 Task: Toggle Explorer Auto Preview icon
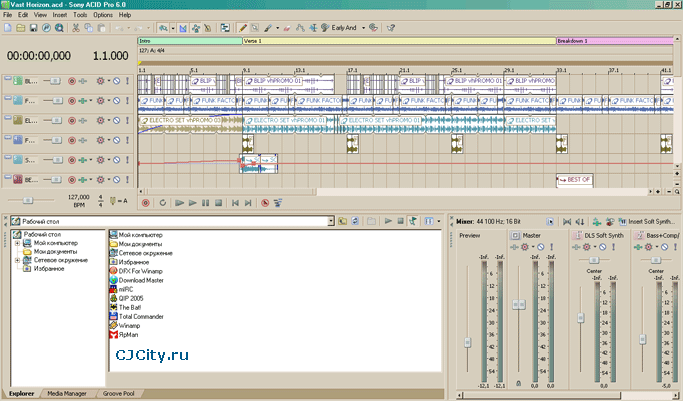pos(413,222)
